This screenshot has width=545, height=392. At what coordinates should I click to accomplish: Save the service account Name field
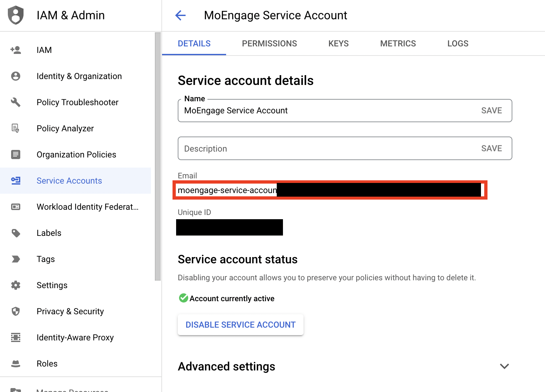click(491, 110)
